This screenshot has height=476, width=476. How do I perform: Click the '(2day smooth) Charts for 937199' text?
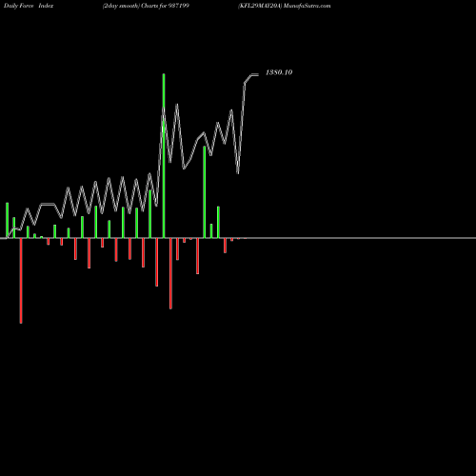[x=146, y=6]
